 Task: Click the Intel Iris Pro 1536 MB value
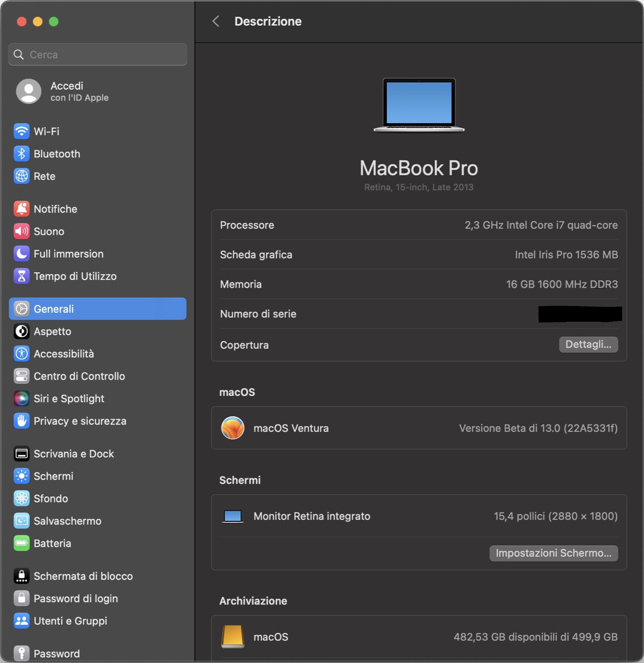coord(566,255)
